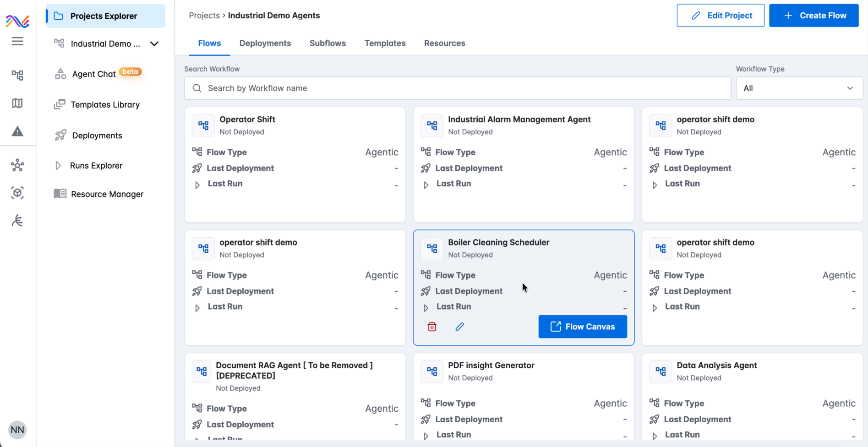
Task: Click the warning triangle icon in left rail
Action: (x=17, y=132)
